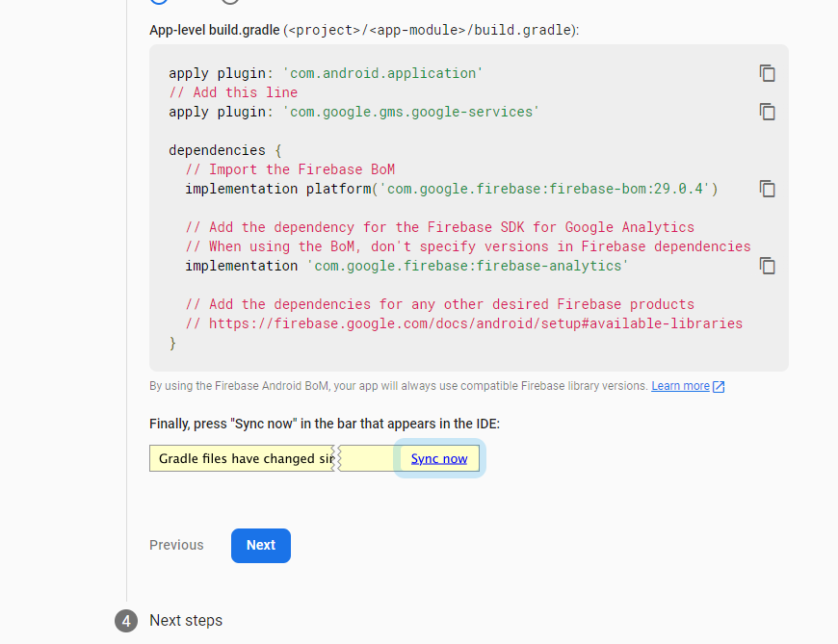Click the 'Gradle files have changed' bar
The image size is (838, 644).
[x=242, y=459]
